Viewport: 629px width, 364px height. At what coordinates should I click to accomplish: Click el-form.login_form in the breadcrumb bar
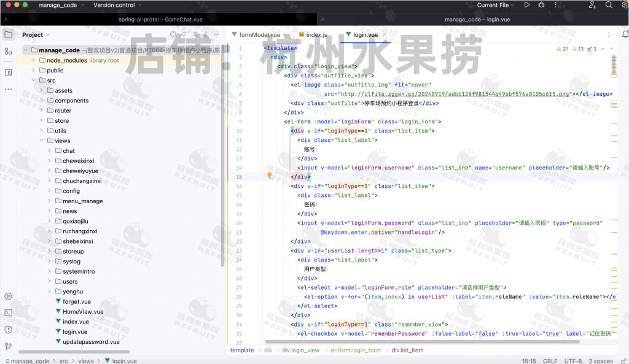[x=356, y=350]
